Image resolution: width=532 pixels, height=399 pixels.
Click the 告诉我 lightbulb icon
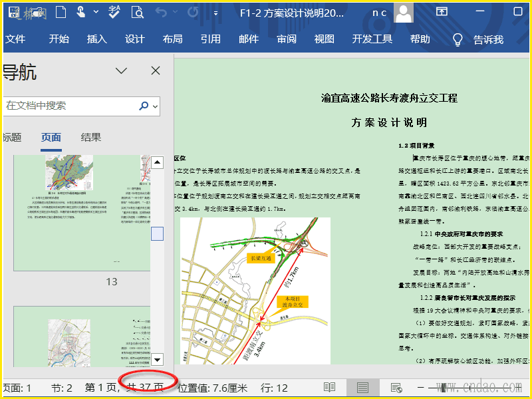tap(458, 39)
